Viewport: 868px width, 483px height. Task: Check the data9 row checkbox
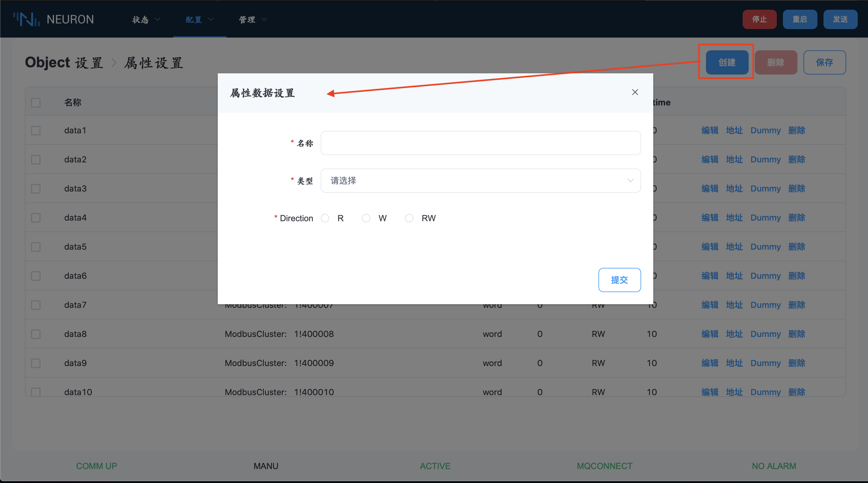click(x=36, y=363)
